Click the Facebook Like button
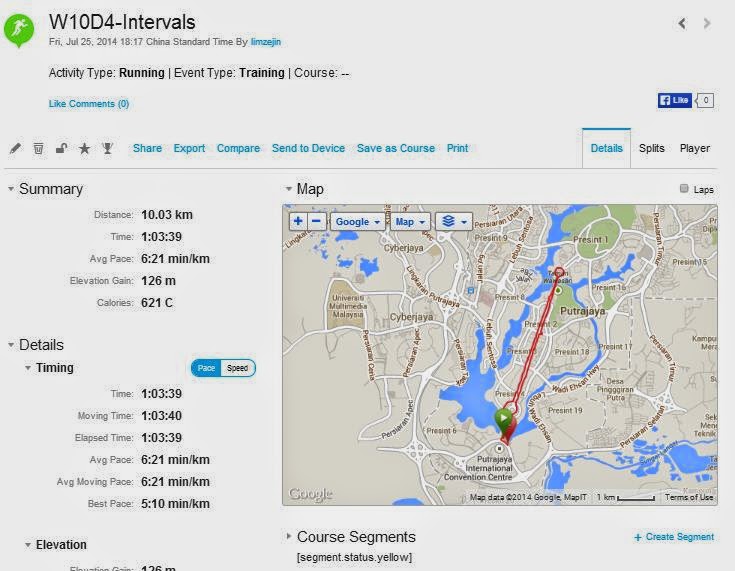 point(675,100)
